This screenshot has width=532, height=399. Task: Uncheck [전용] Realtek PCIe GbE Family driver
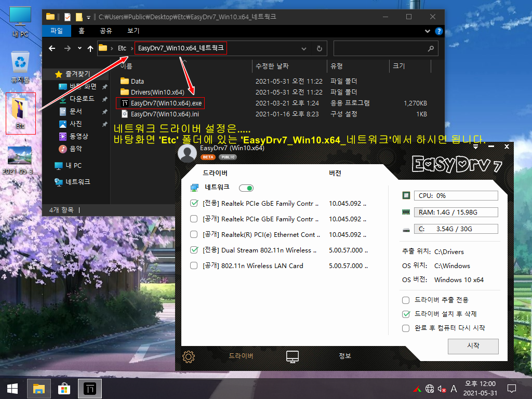click(x=194, y=203)
